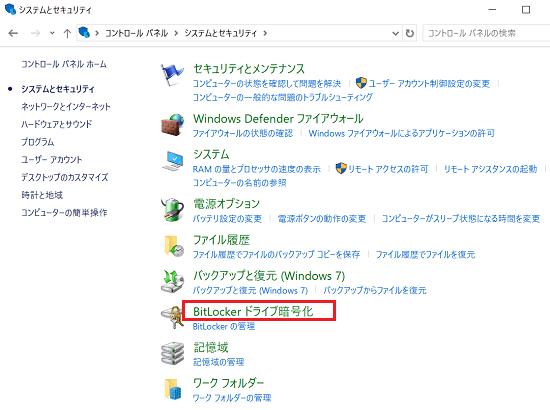This screenshot has height=410, width=550.
Task: Click the shield icon beside ユーザー アカウント制御設定の変更
Action: 361,83
